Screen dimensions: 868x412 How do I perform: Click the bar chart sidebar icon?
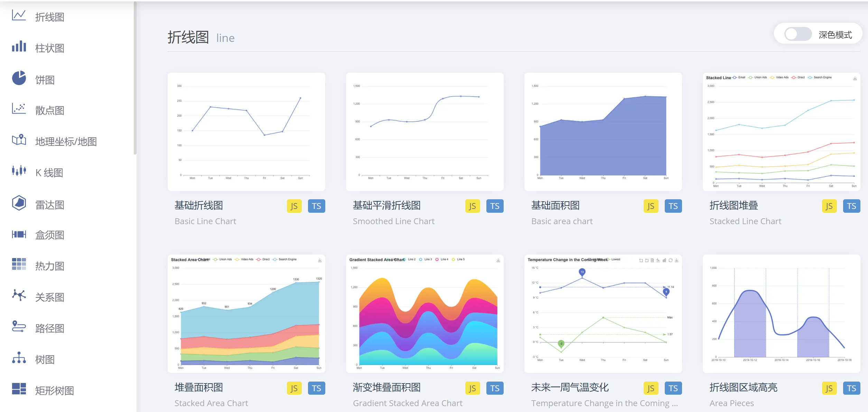coord(19,47)
